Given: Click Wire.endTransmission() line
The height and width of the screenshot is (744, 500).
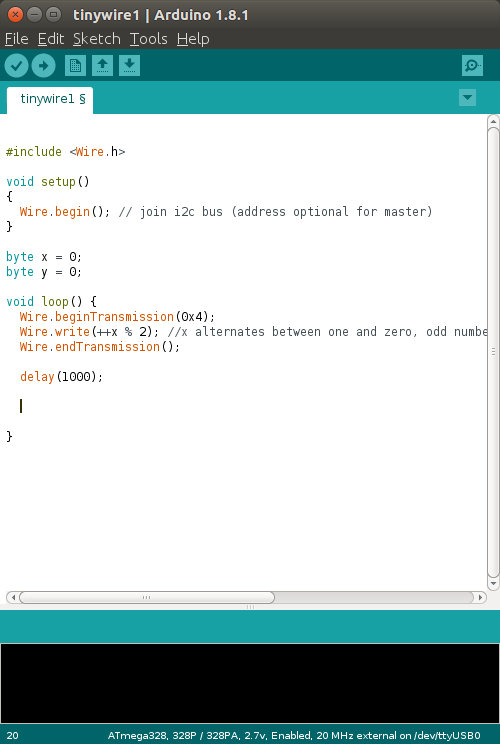Looking at the screenshot, I should coord(100,347).
